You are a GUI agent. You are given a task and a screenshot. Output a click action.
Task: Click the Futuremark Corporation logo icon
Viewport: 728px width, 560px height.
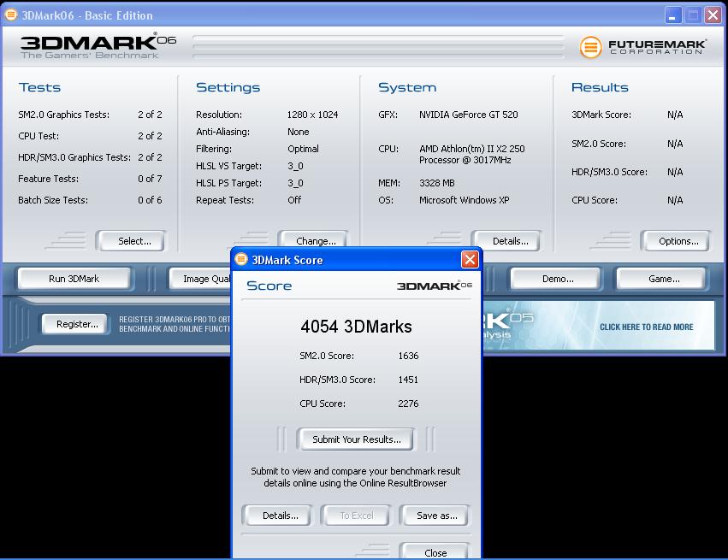point(590,47)
